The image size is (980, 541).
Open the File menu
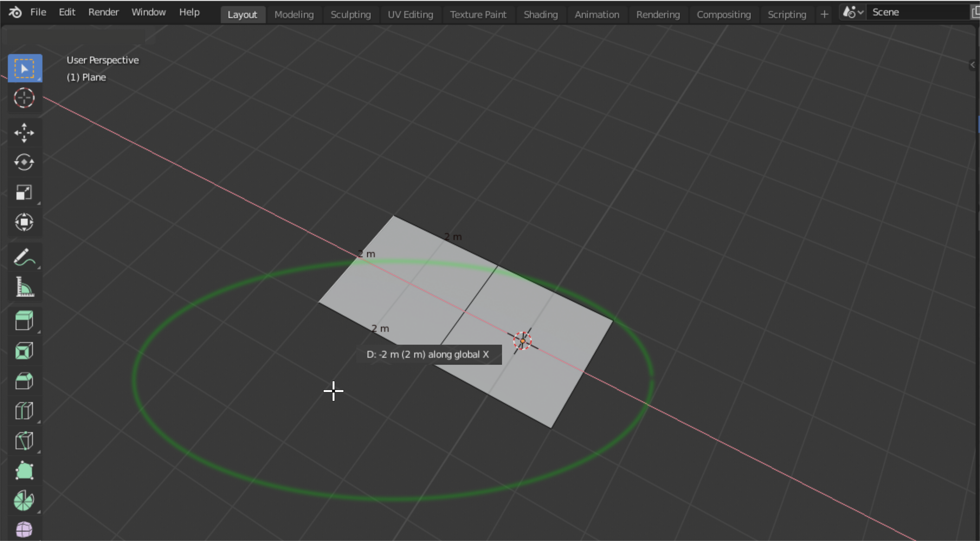[38, 12]
